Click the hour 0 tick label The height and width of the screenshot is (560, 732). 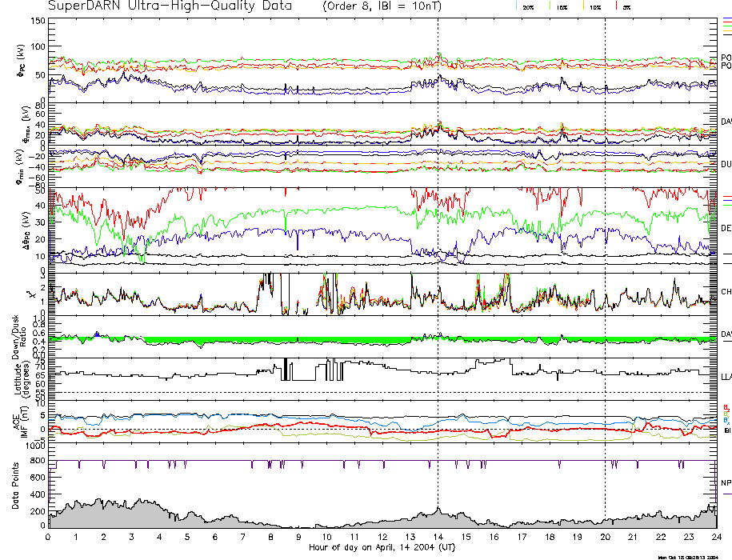click(48, 537)
